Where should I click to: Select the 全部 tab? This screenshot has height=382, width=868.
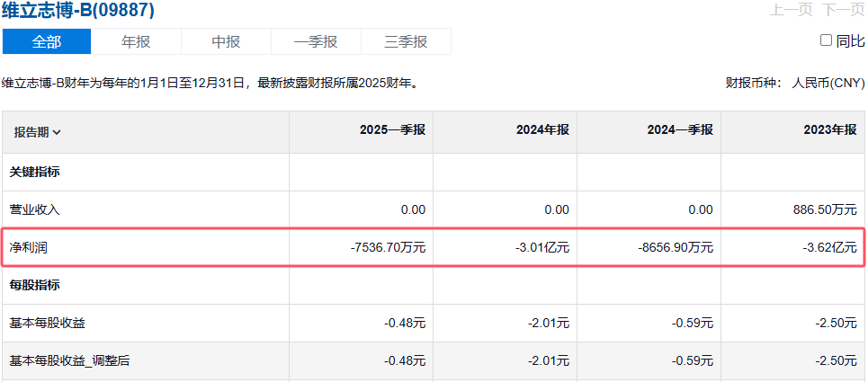pos(47,41)
